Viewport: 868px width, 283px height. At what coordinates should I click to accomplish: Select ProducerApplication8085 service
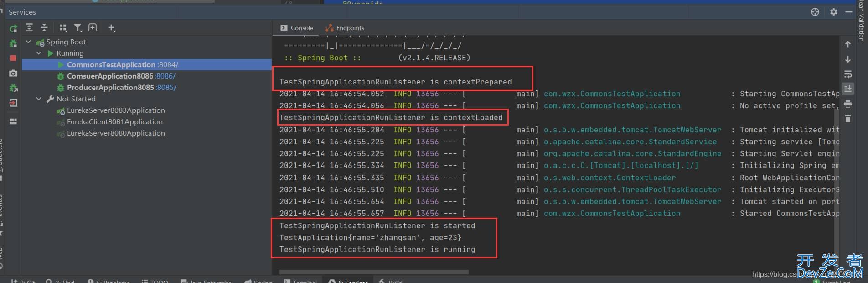pyautogui.click(x=110, y=87)
